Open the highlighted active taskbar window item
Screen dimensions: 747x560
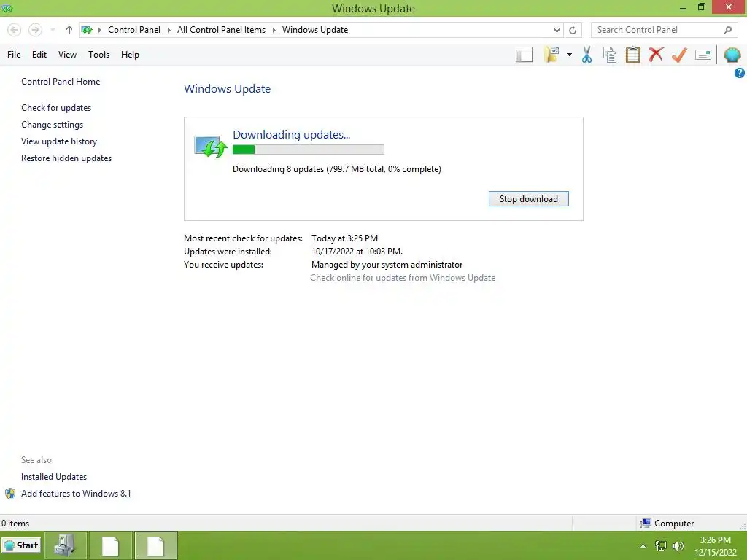point(156,545)
